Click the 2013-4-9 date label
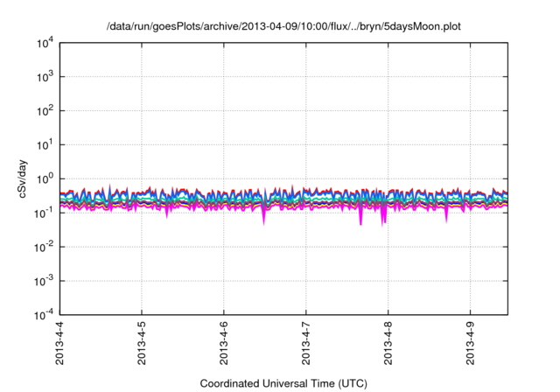 pyautogui.click(x=471, y=343)
